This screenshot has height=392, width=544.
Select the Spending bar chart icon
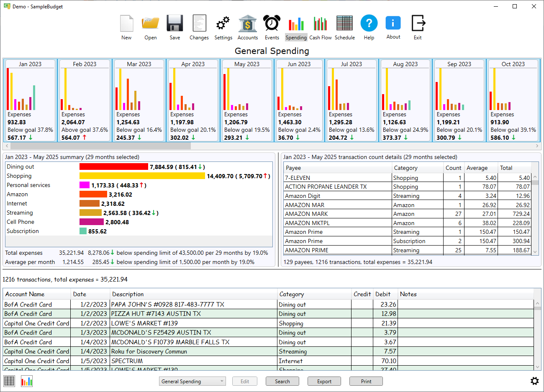pyautogui.click(x=296, y=24)
